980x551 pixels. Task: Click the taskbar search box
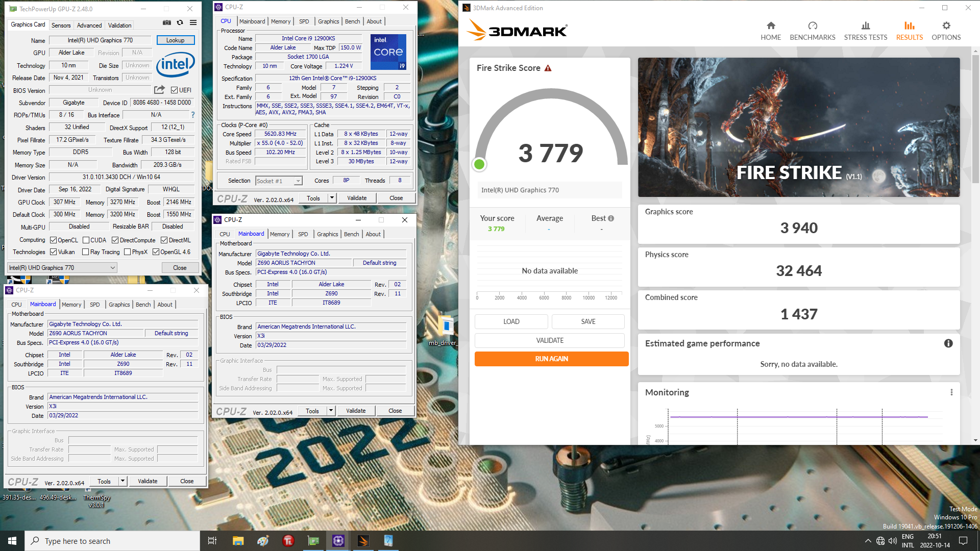point(112,541)
